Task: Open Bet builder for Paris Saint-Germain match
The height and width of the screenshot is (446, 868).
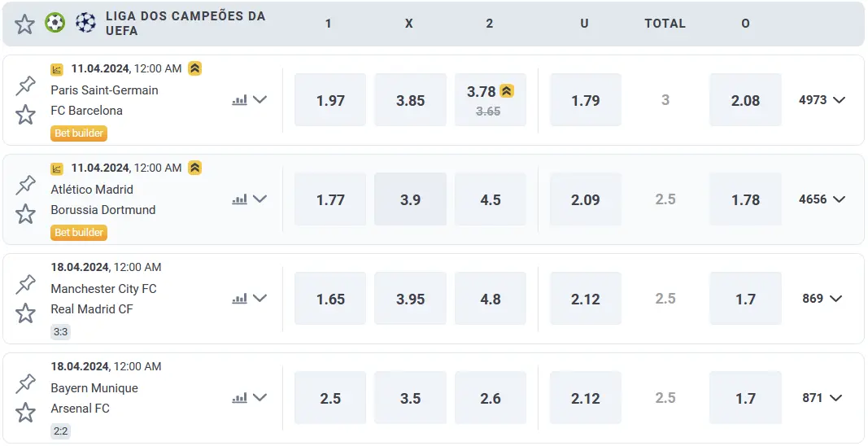Action: (x=79, y=133)
